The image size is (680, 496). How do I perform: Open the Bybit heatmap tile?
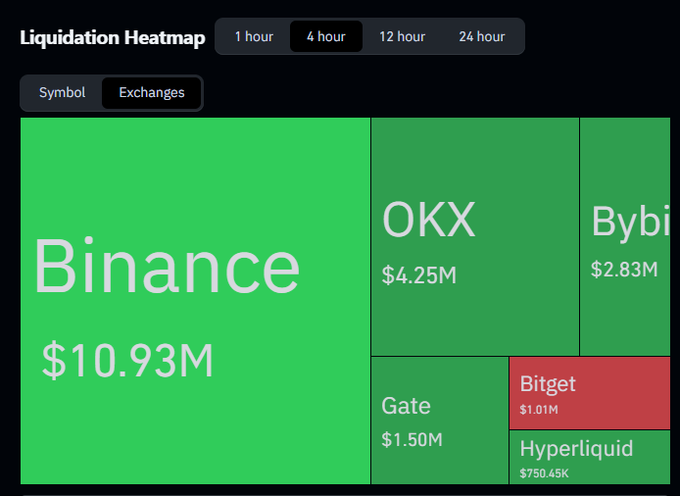coord(625,237)
